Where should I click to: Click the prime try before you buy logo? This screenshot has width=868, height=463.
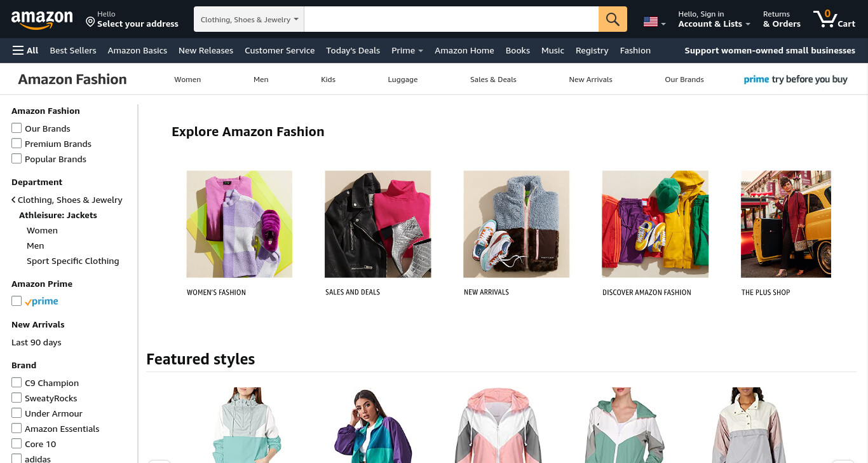point(796,79)
